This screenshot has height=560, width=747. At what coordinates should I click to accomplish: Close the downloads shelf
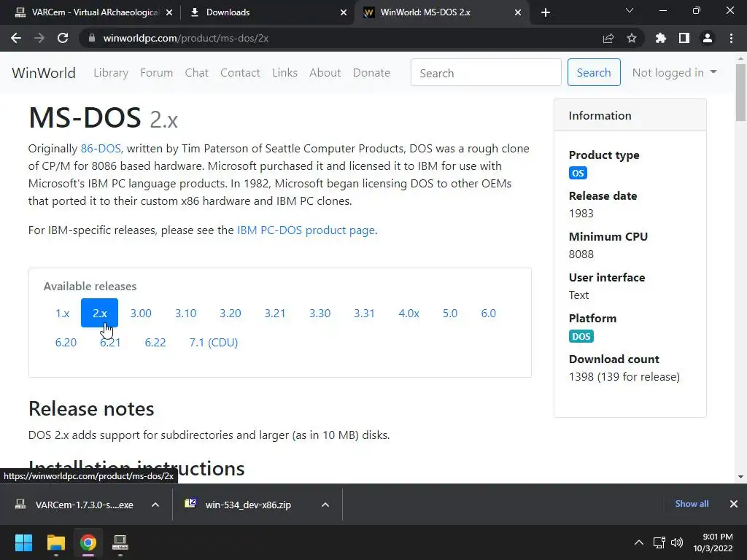734,504
